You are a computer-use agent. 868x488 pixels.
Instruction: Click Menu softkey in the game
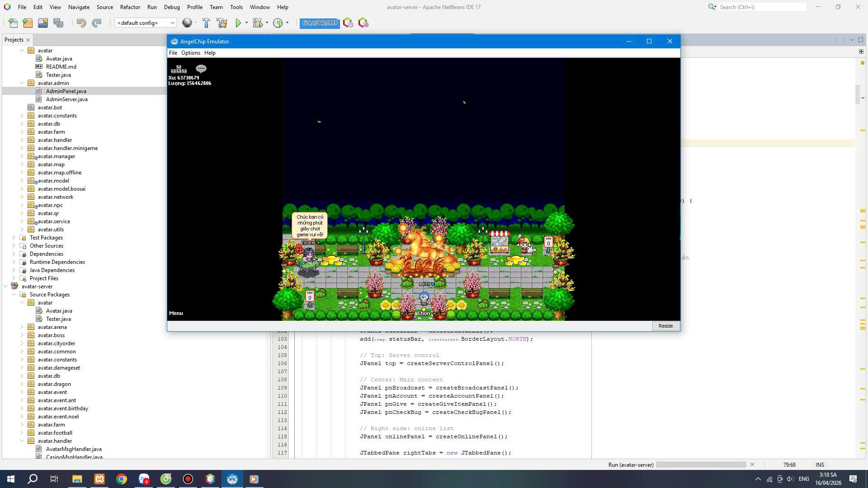[176, 313]
